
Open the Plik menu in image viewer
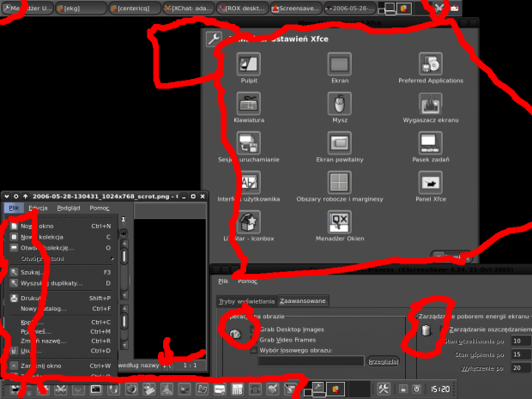[x=14, y=208]
